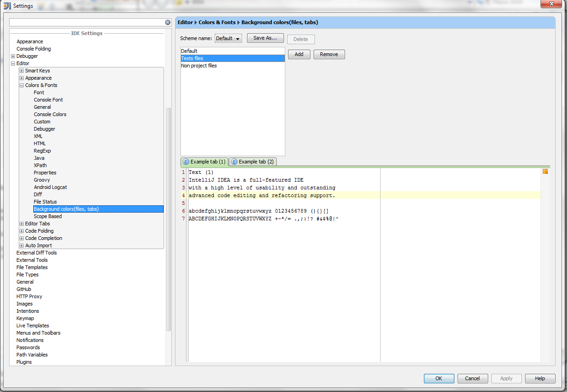The image size is (567, 392).
Task: Collapse the Editor settings node
Action: [x=13, y=64]
